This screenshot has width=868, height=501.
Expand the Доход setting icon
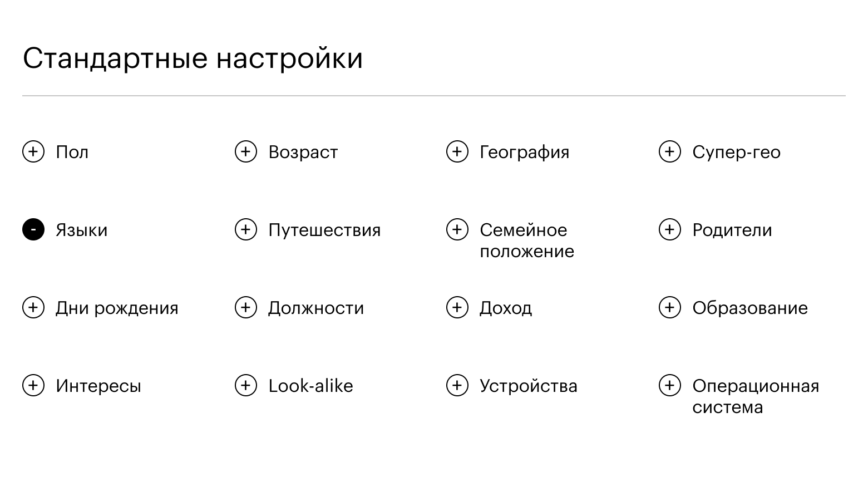pyautogui.click(x=457, y=307)
